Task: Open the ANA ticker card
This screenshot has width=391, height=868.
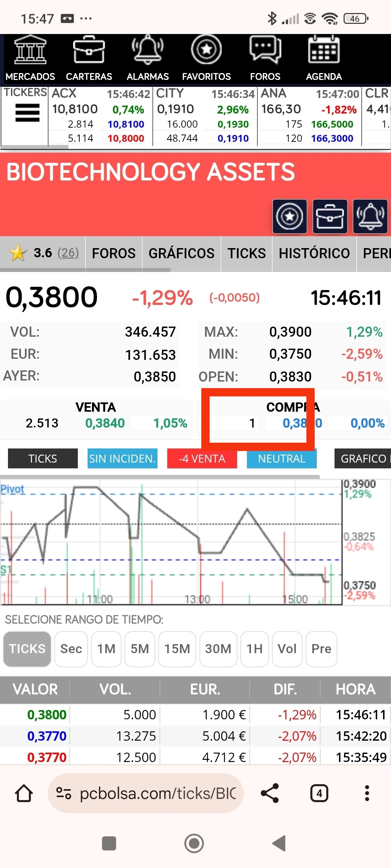Action: (310, 116)
